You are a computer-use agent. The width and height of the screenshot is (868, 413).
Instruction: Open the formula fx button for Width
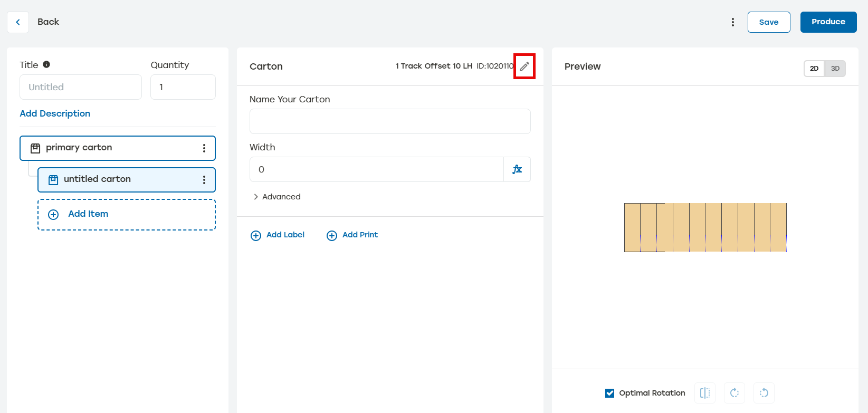[517, 169]
